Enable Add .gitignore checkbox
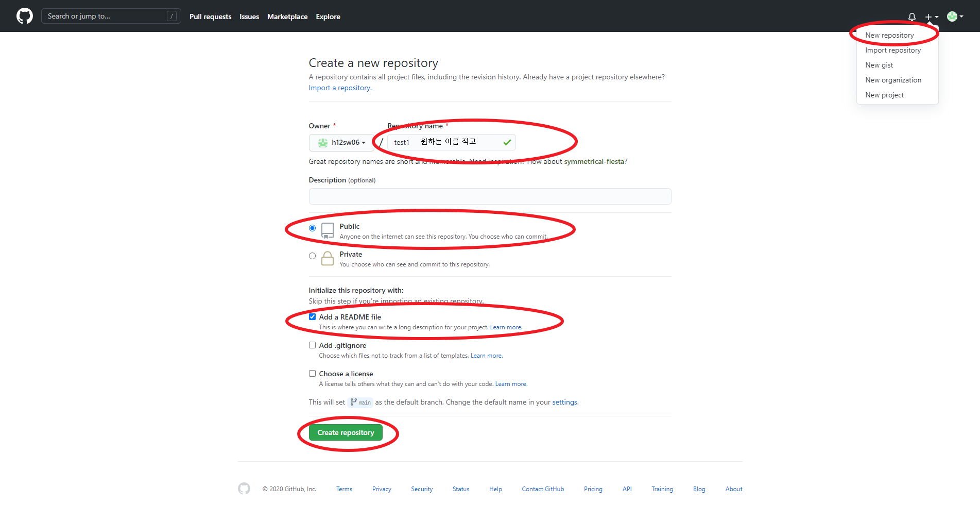The image size is (980, 520). click(312, 345)
